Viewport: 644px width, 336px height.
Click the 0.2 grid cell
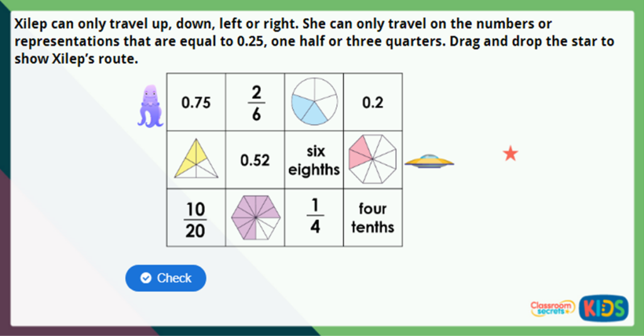372,102
